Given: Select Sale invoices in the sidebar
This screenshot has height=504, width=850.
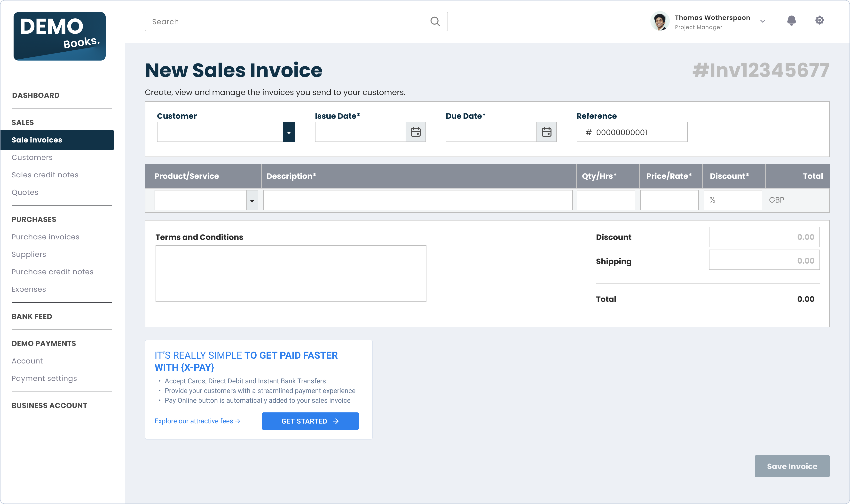Looking at the screenshot, I should [57, 140].
